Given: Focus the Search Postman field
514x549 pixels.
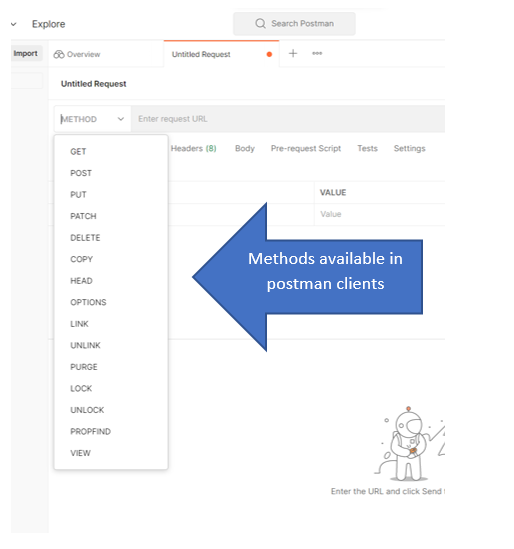Looking at the screenshot, I should point(294,23).
